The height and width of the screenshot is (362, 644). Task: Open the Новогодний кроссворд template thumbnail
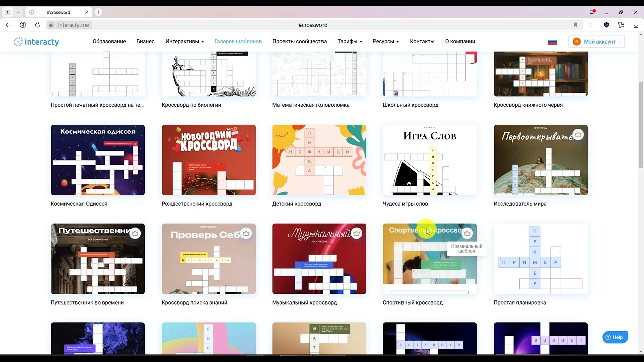tap(208, 160)
